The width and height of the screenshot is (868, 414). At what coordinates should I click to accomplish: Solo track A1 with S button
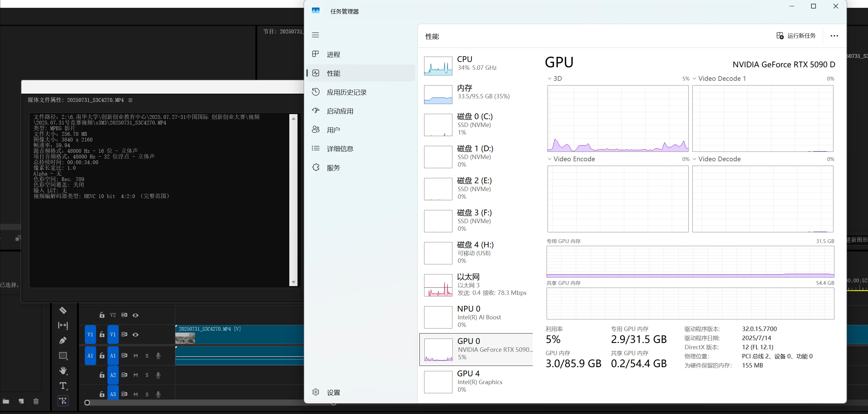click(x=147, y=356)
